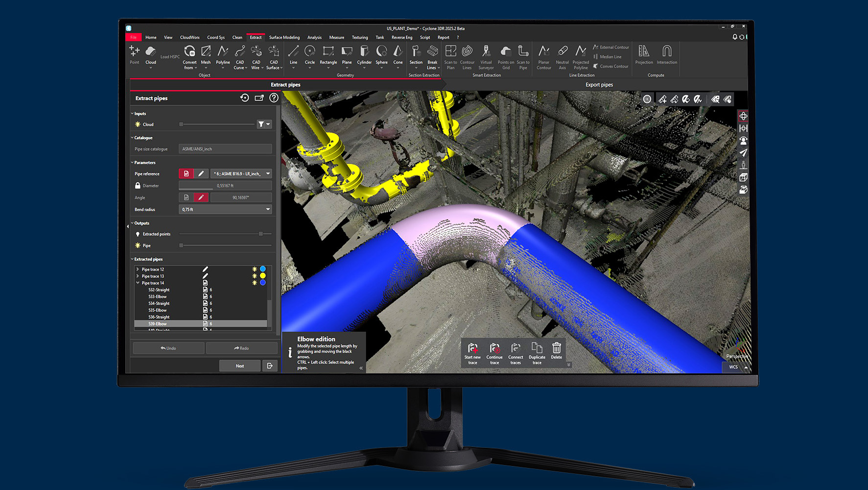Expand Pipe trace 12 in the tree
This screenshot has width=868, height=490.
coord(138,269)
